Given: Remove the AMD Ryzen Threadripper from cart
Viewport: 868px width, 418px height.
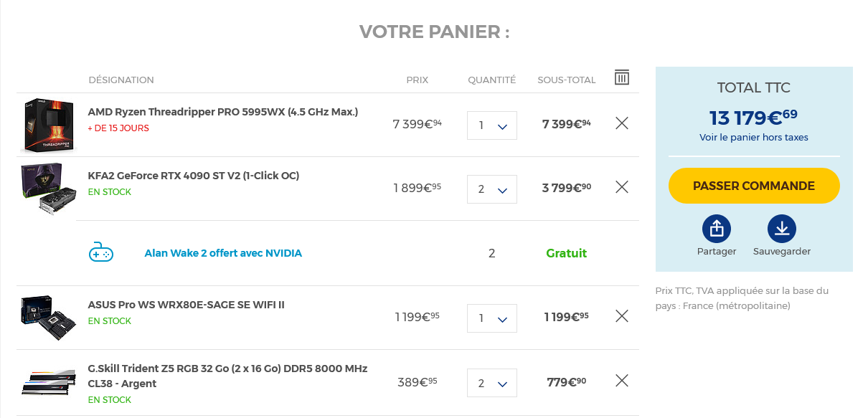Looking at the screenshot, I should point(622,123).
